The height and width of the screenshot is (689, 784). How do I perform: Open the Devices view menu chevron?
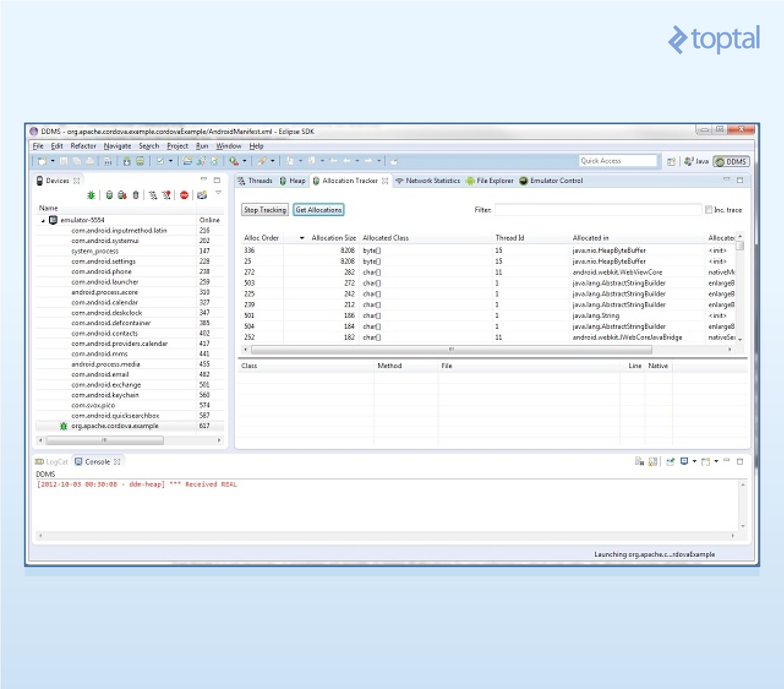(218, 193)
